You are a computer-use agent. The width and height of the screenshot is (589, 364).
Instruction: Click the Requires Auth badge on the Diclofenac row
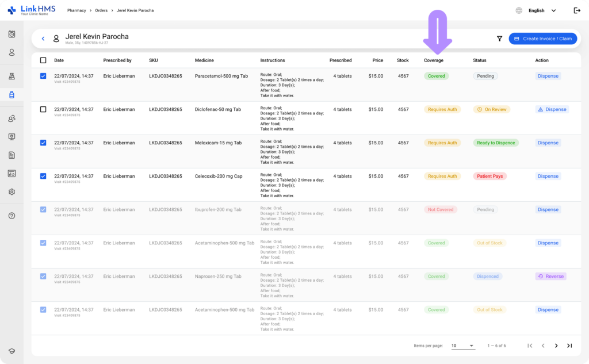point(442,109)
